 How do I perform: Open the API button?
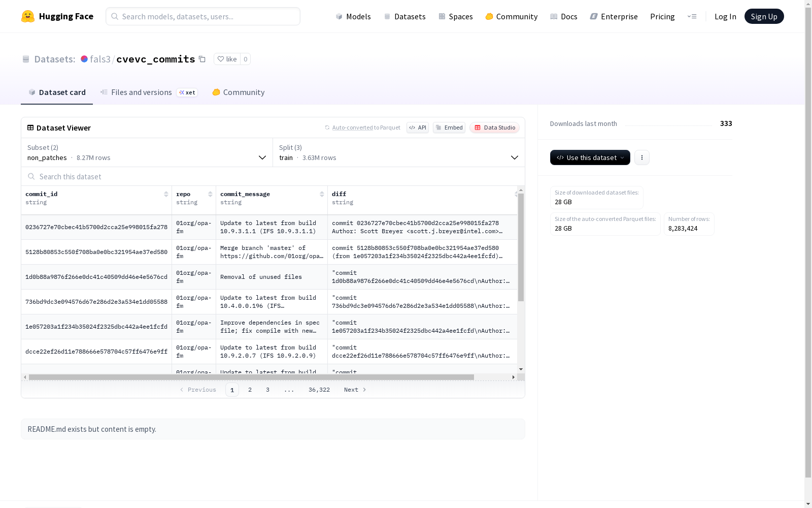[418, 128]
